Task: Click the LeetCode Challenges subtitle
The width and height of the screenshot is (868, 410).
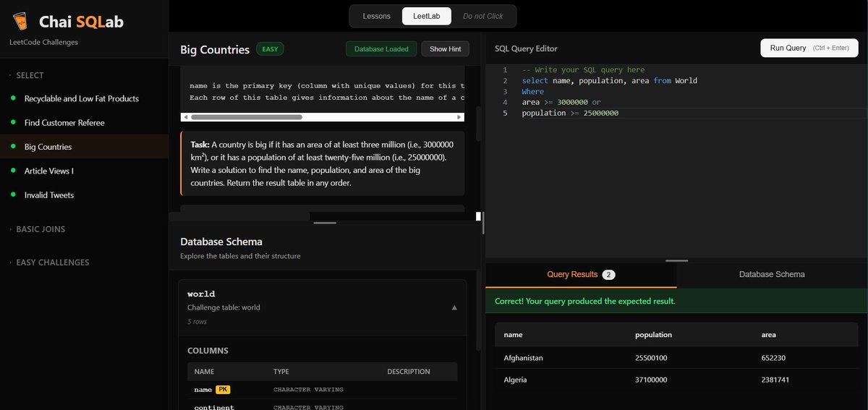Action: tap(43, 42)
